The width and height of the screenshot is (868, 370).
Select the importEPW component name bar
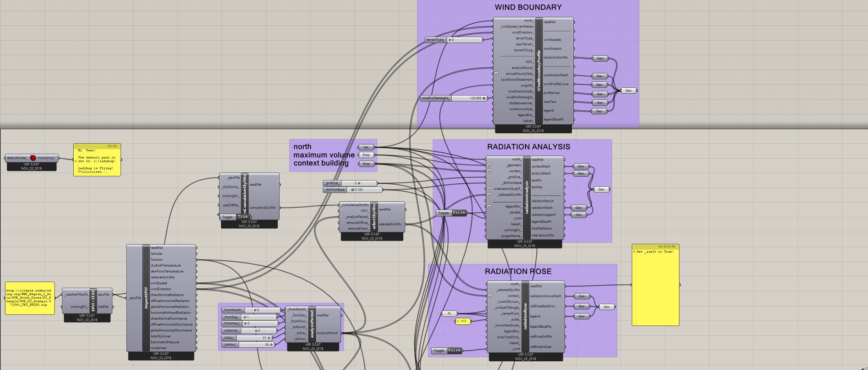tap(146, 298)
